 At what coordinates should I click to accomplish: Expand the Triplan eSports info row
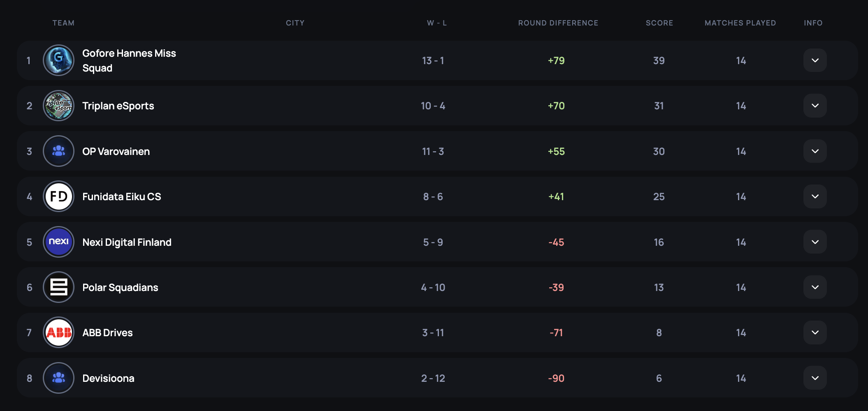click(815, 106)
